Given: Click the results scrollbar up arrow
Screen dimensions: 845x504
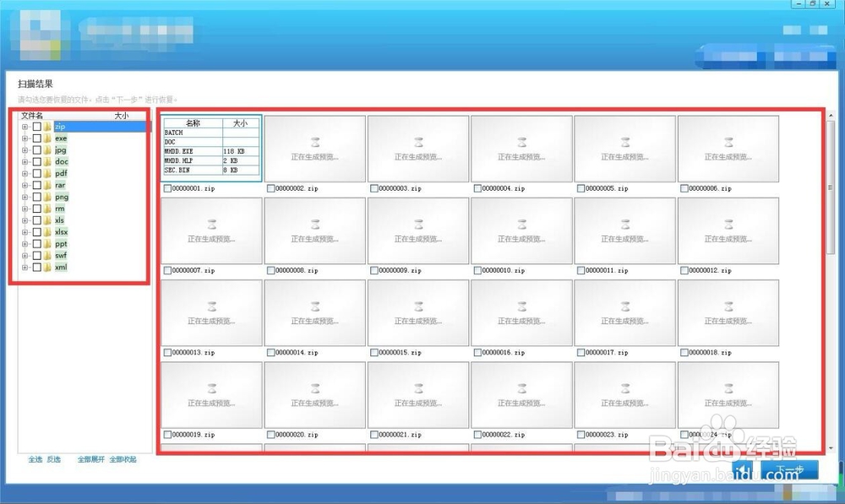Looking at the screenshot, I should coord(831,115).
